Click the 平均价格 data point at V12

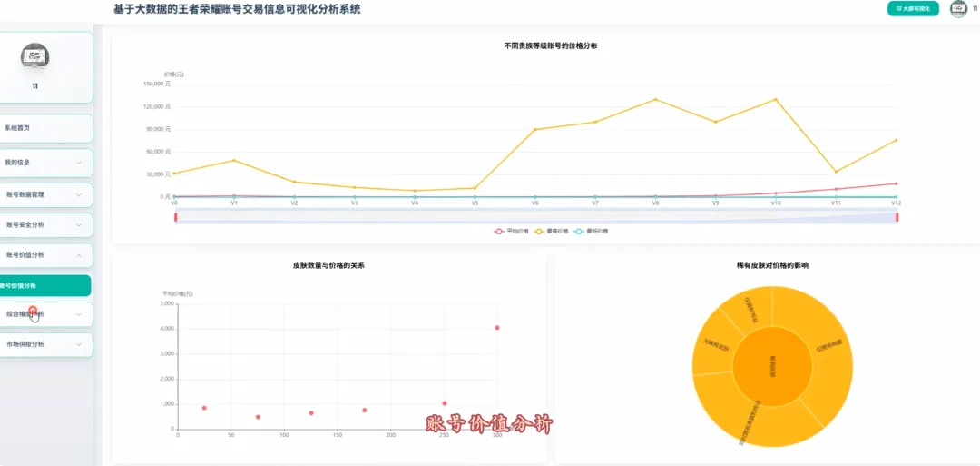pyautogui.click(x=896, y=183)
